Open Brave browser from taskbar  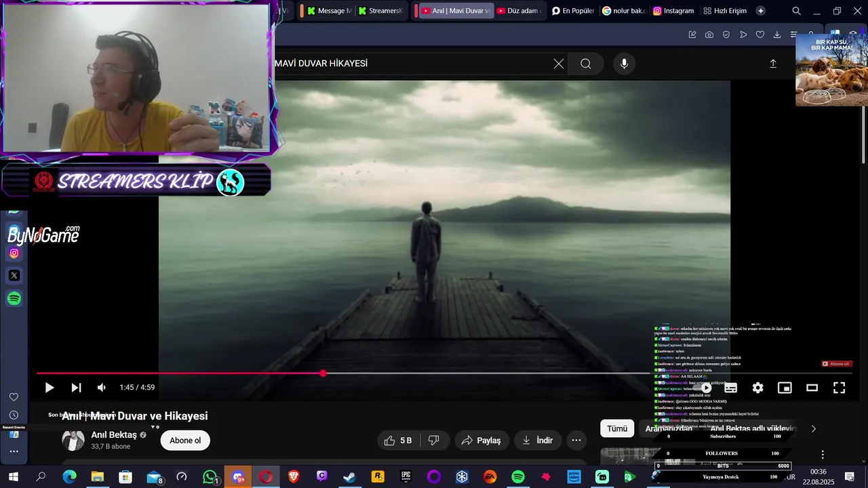pos(294,477)
